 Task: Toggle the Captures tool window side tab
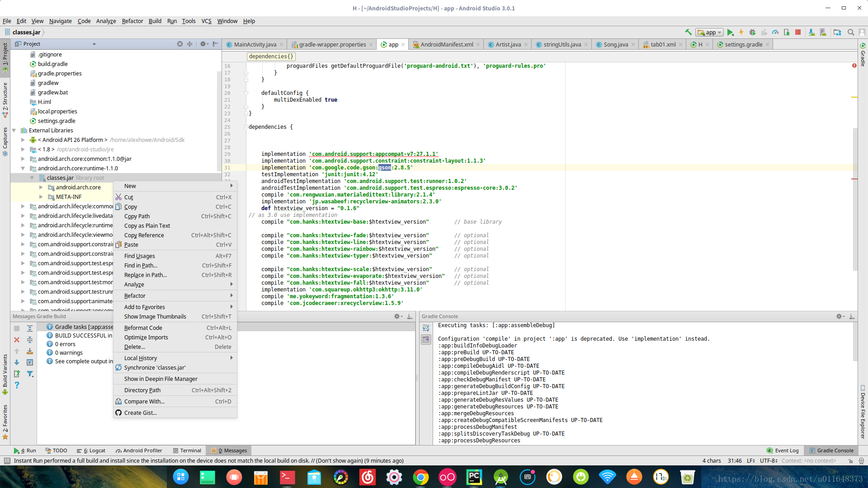5,141
